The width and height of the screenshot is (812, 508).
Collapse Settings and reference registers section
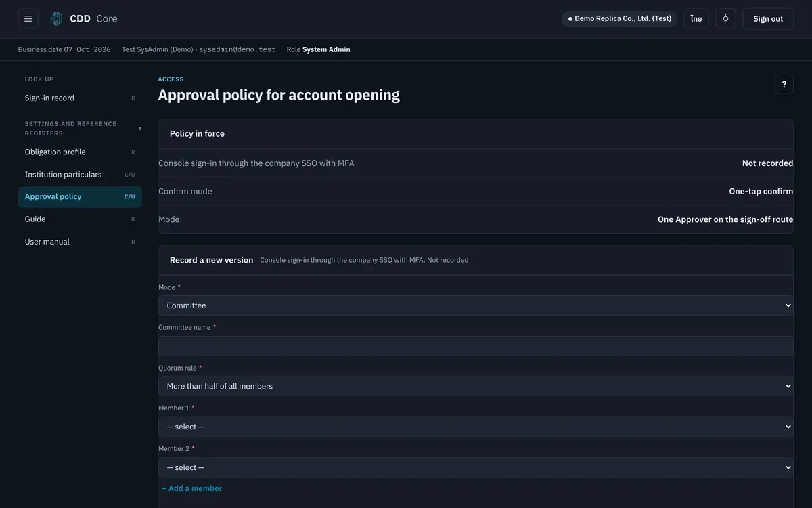[84, 129]
